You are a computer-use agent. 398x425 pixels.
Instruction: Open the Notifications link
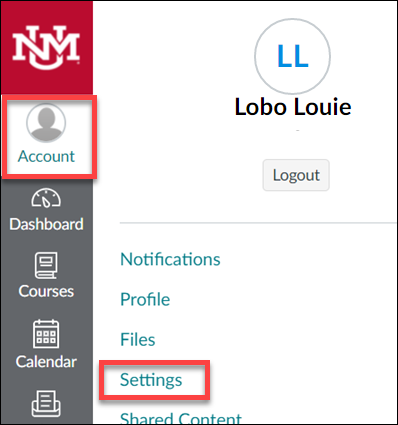point(170,259)
